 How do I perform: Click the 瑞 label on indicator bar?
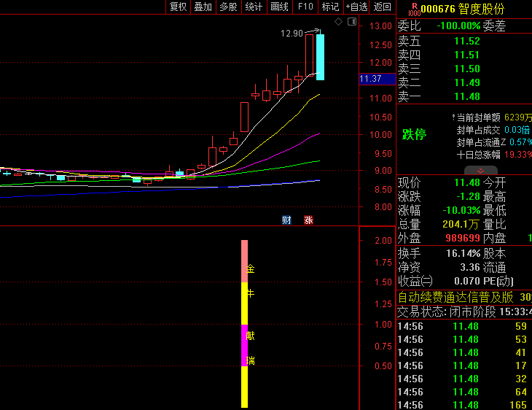[251, 360]
